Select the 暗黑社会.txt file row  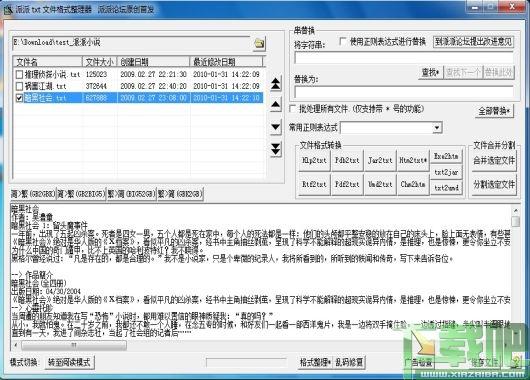[x=138, y=98]
